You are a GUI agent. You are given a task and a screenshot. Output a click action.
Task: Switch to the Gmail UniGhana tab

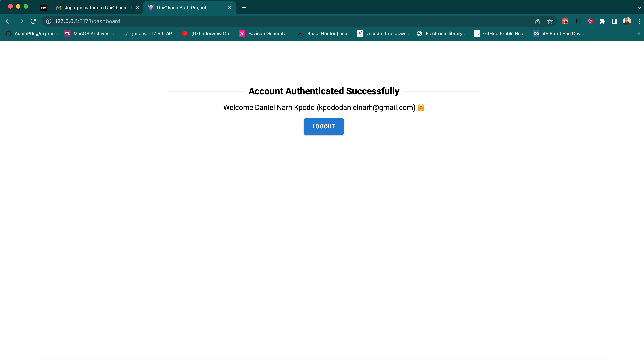pyautogui.click(x=95, y=8)
